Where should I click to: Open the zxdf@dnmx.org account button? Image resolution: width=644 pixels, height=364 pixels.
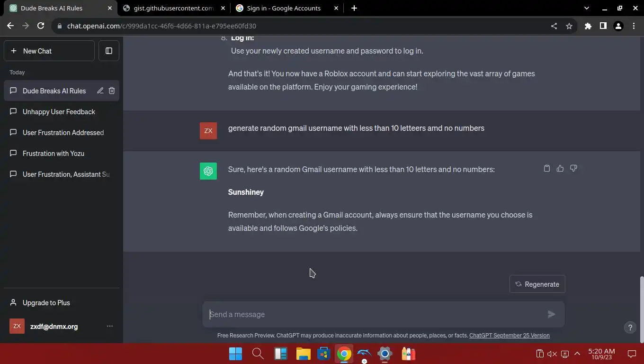point(62,326)
